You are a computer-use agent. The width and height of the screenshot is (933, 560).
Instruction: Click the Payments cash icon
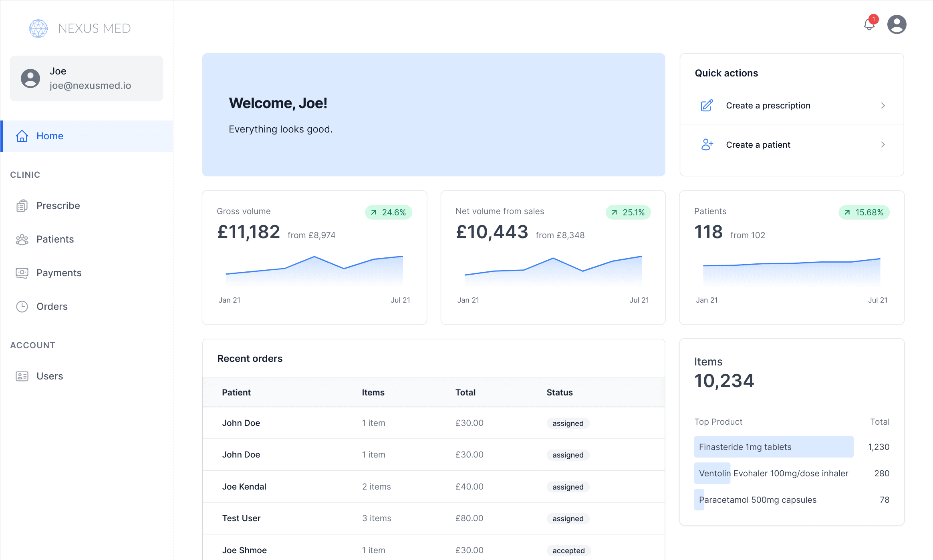[22, 273]
